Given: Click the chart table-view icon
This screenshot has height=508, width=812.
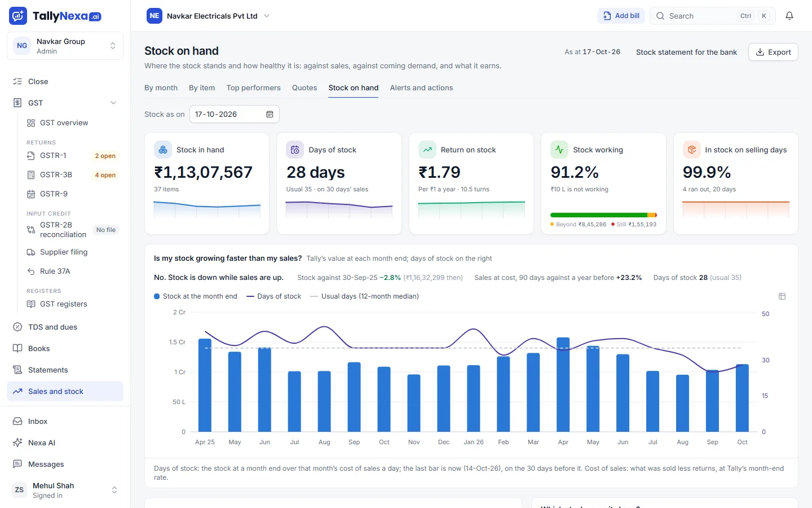Looking at the screenshot, I should click(782, 296).
